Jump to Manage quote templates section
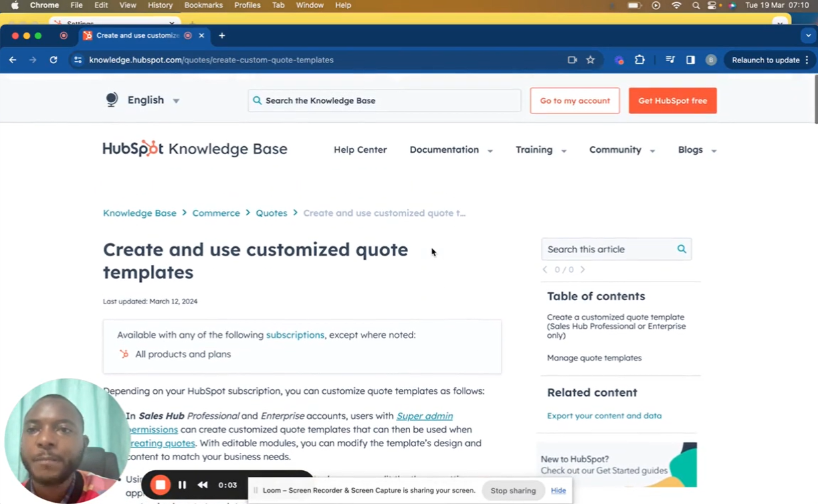Image resolution: width=818 pixels, height=504 pixels. click(594, 358)
